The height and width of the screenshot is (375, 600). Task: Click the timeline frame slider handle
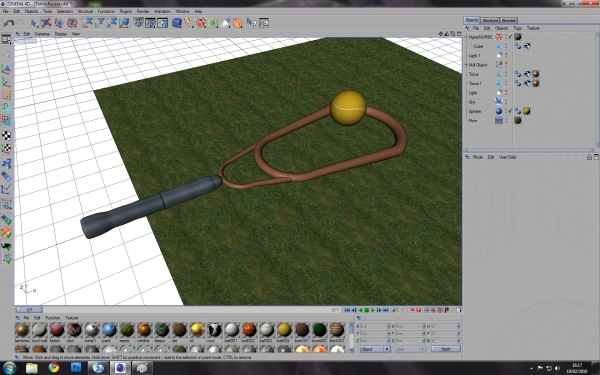click(x=29, y=310)
